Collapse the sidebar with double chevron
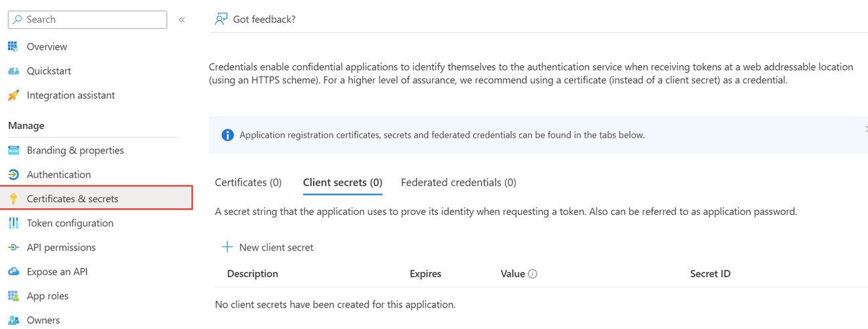Image resolution: width=868 pixels, height=329 pixels. 182,20
